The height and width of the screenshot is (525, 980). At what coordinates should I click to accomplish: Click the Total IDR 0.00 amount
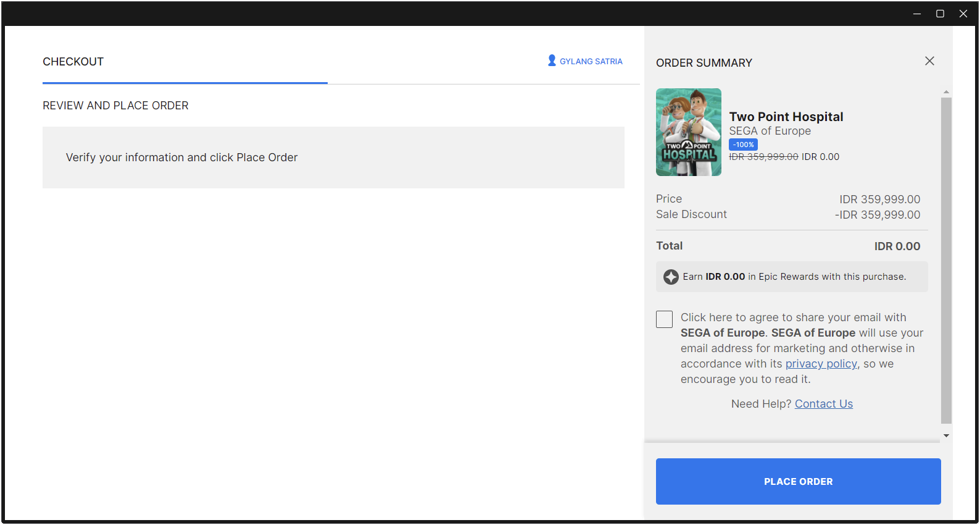(x=897, y=246)
